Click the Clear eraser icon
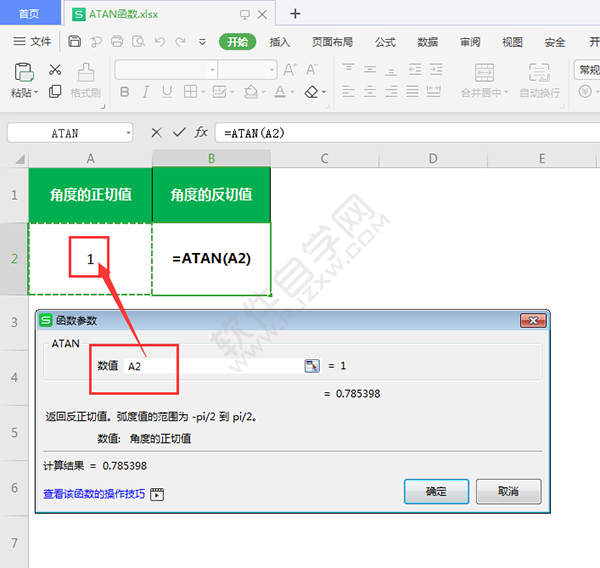The image size is (600, 568). pos(311,92)
